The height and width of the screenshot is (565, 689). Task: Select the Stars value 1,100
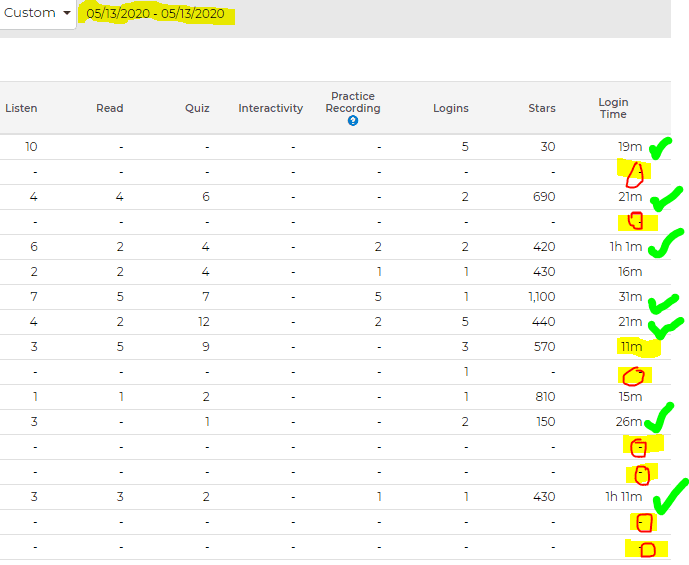point(542,297)
